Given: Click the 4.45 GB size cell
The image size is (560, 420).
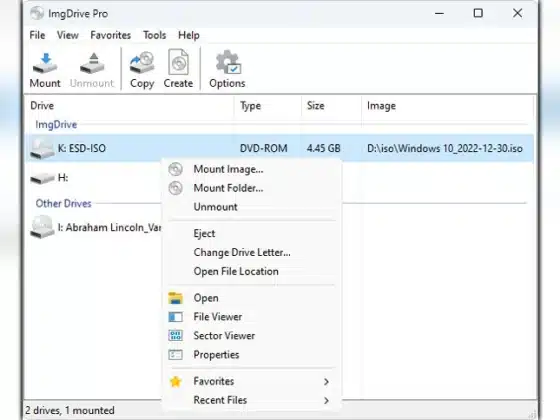Looking at the screenshot, I should point(324,149).
